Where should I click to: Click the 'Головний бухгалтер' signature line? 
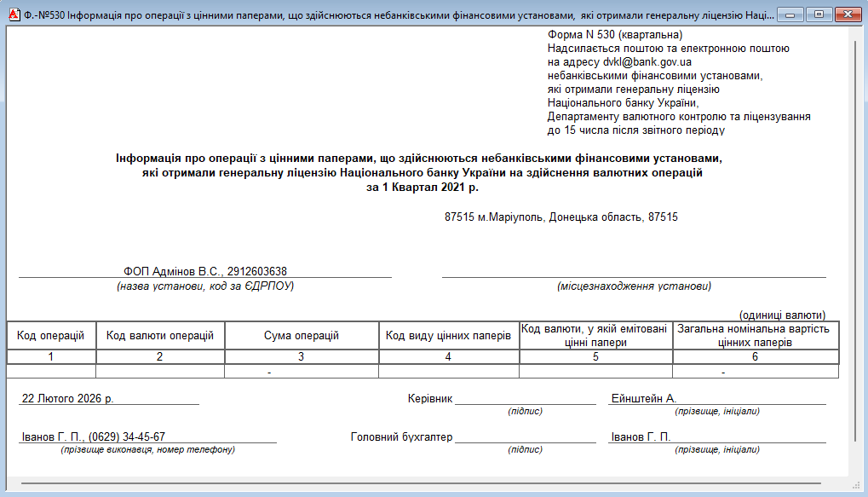point(525,438)
